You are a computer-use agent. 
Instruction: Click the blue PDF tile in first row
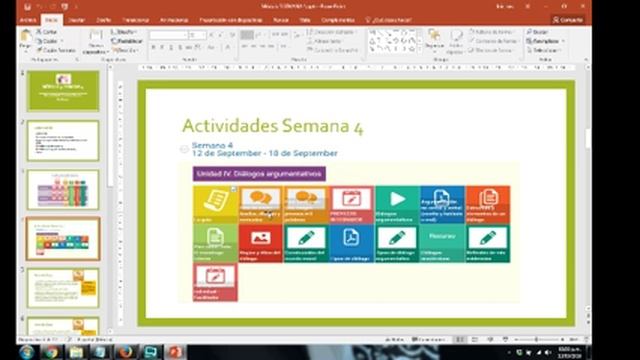click(442, 204)
